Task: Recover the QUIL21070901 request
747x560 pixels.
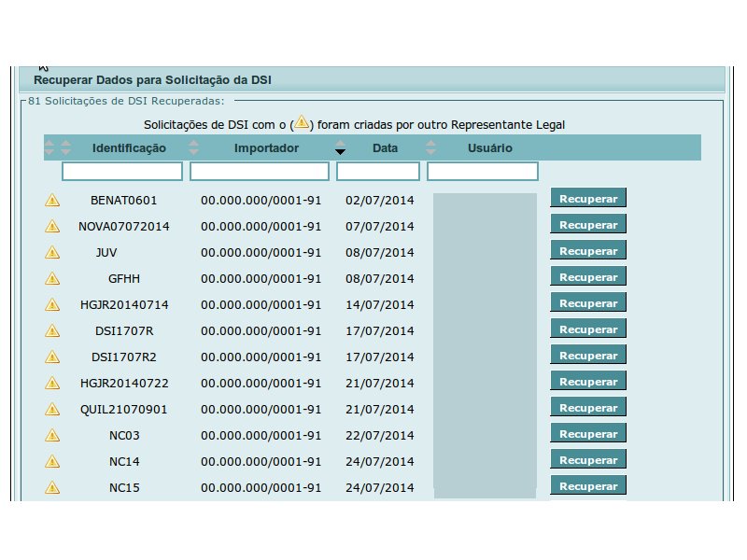Action: (588, 408)
